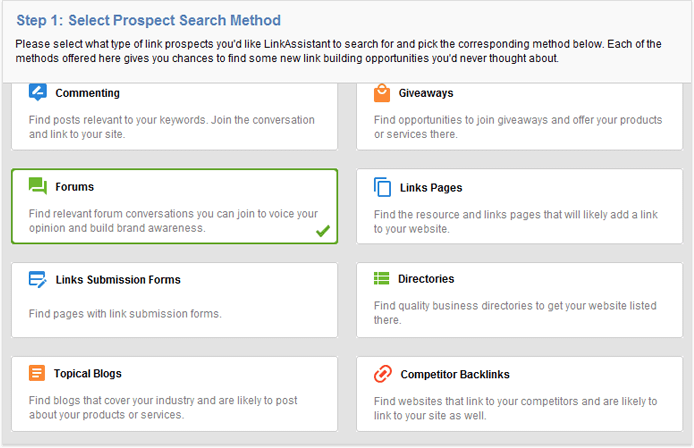Click the green checkmark on Forums card
Viewport: 694px width, 448px height.
(x=323, y=231)
